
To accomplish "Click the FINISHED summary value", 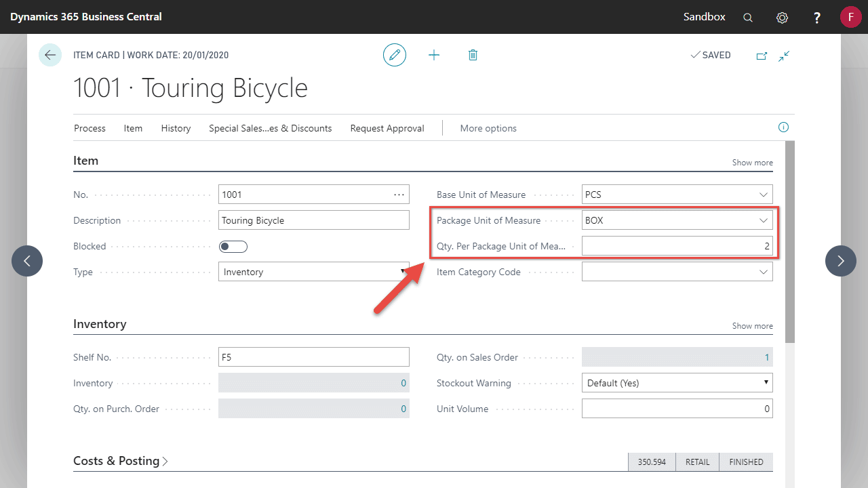I will [746, 462].
